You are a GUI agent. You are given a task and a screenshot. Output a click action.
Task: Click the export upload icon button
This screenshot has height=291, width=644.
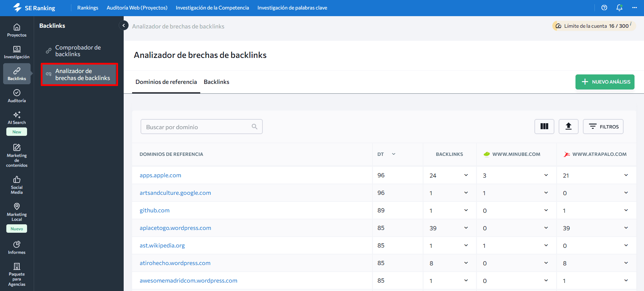[568, 126]
